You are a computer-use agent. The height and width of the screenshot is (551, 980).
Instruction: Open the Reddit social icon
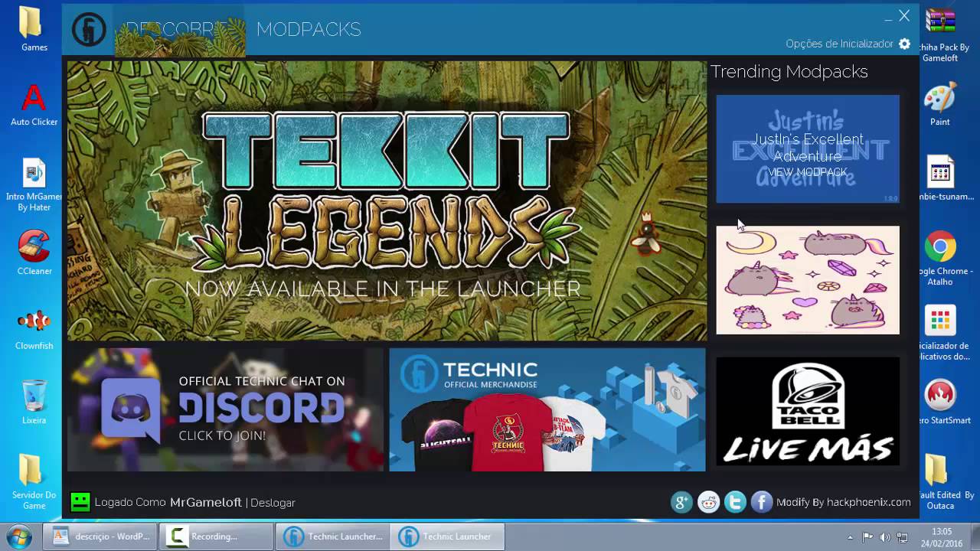point(708,502)
